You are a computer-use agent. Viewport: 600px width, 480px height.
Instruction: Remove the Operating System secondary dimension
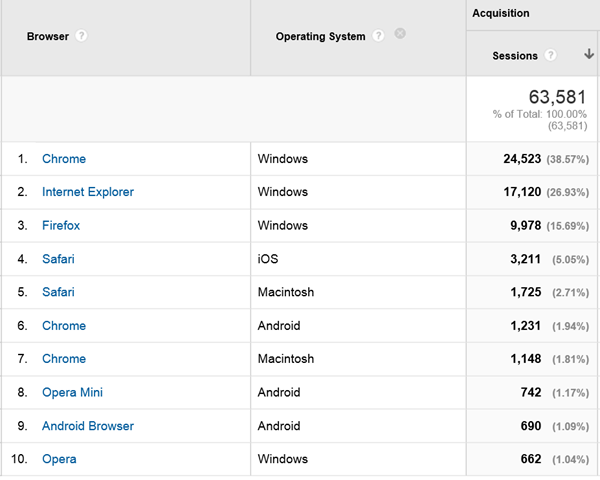[400, 34]
